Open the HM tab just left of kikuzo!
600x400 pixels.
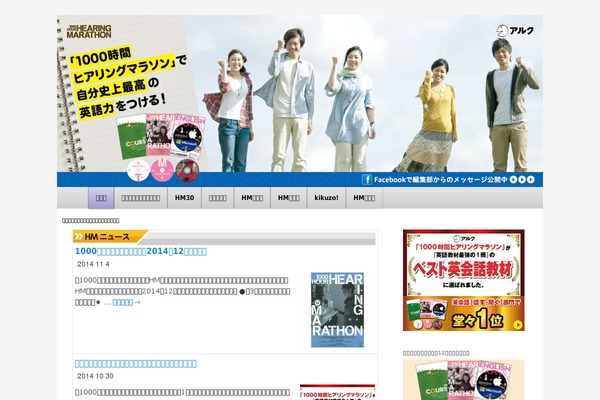point(289,198)
